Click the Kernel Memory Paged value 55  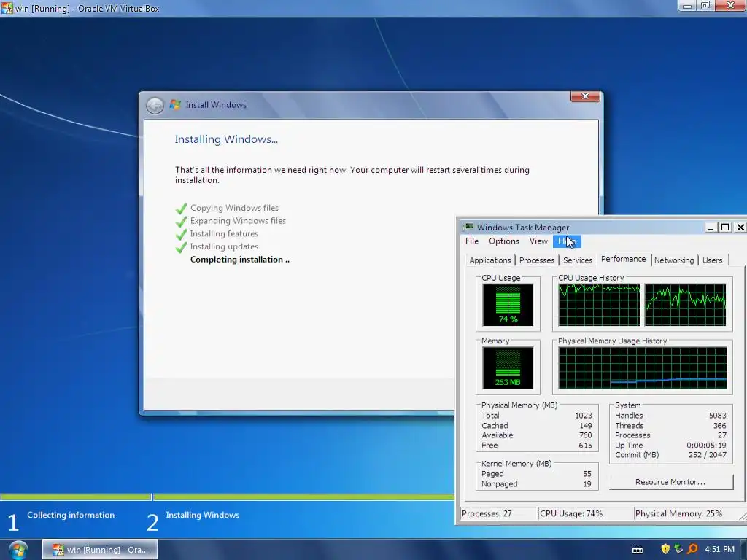pyautogui.click(x=587, y=474)
